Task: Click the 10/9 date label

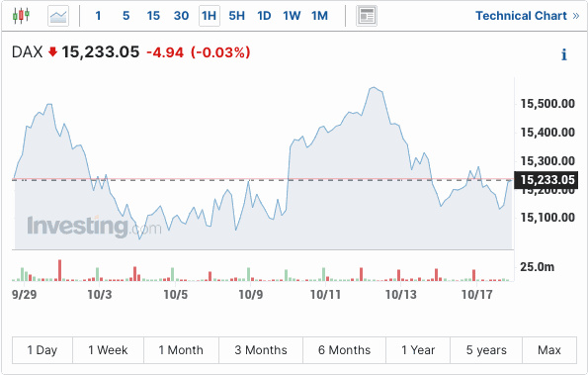Action: pos(251,295)
